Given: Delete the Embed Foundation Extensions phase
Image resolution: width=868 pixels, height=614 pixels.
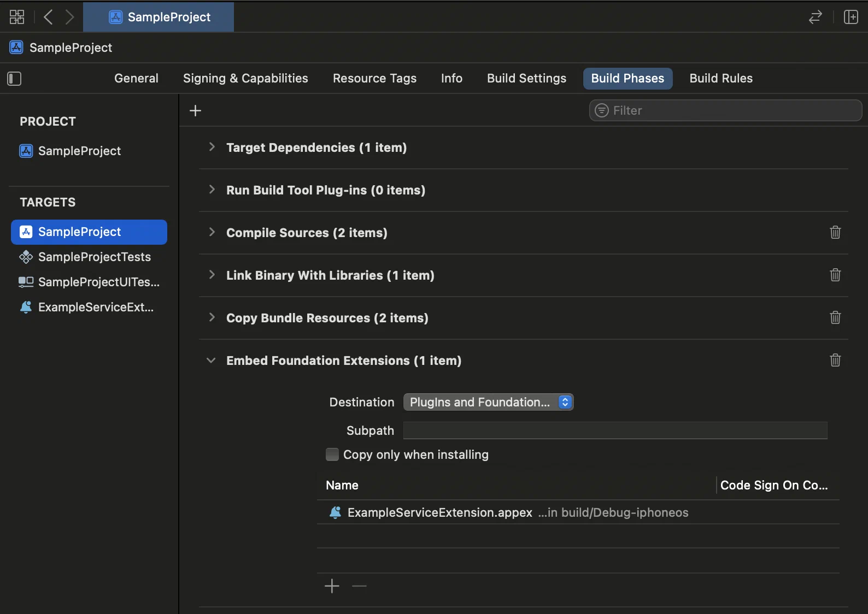Looking at the screenshot, I should coord(835,360).
